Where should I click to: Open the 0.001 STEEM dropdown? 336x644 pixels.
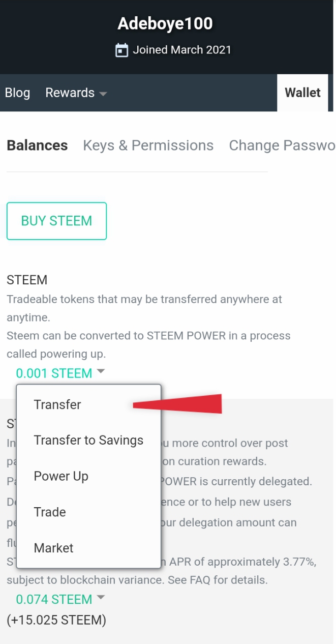[x=54, y=373]
